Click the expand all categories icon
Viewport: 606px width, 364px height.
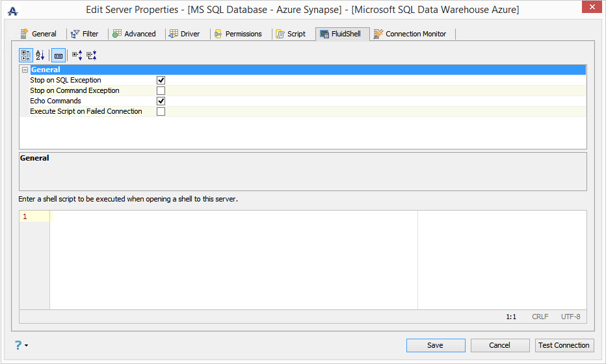coord(77,55)
